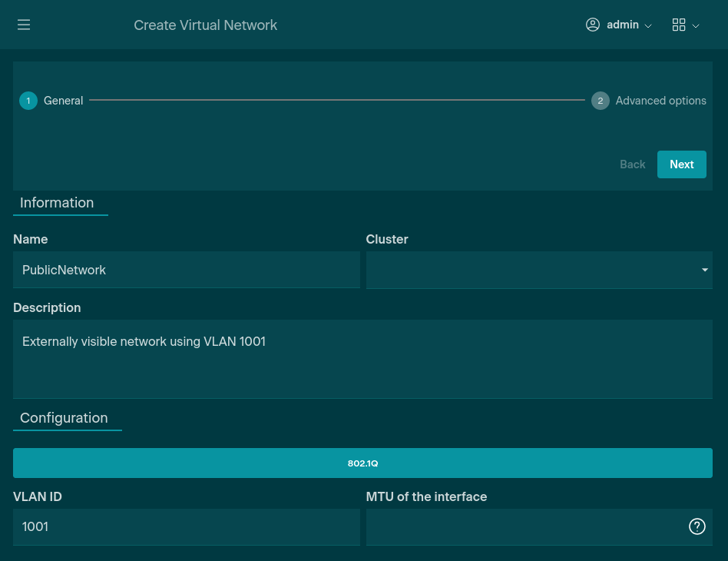Go to the Advanced options step label
This screenshot has width=728, height=561.
(660, 101)
